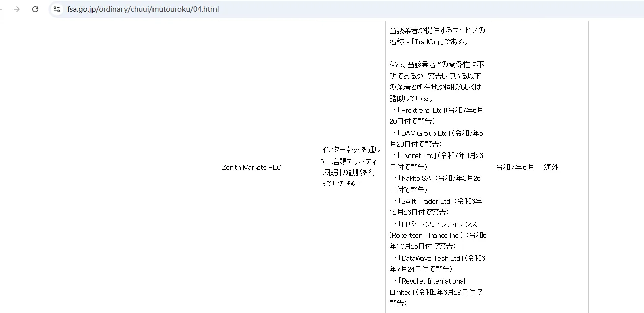Click the 'DataWave Tech Ltd' entry
The image size is (644, 313).
tap(431, 258)
